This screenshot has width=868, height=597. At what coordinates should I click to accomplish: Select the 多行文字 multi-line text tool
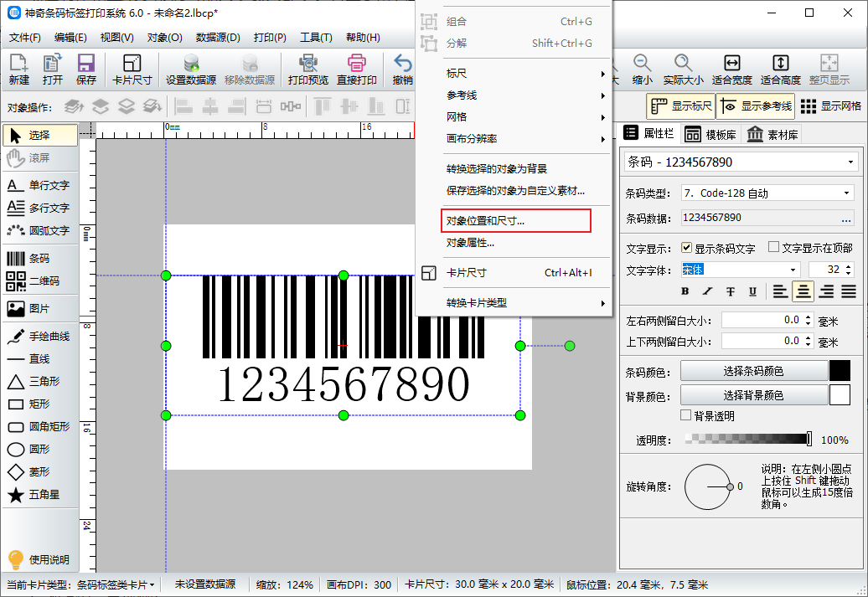click(x=40, y=208)
